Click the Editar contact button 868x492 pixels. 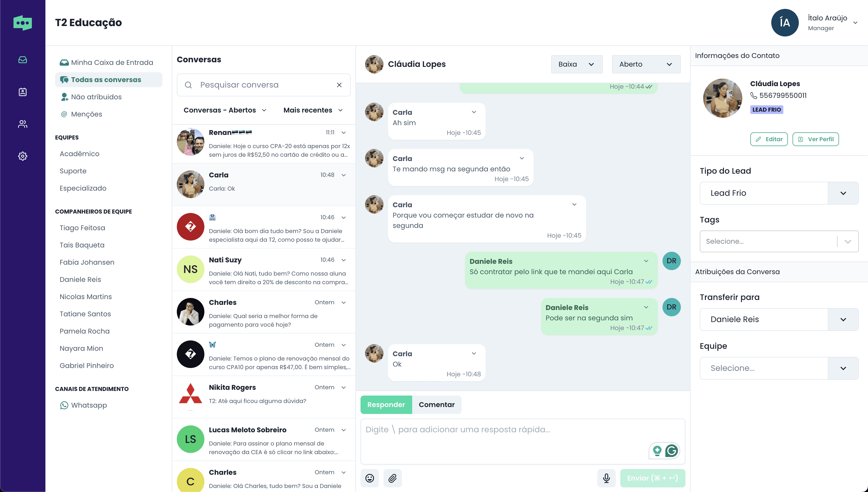769,139
